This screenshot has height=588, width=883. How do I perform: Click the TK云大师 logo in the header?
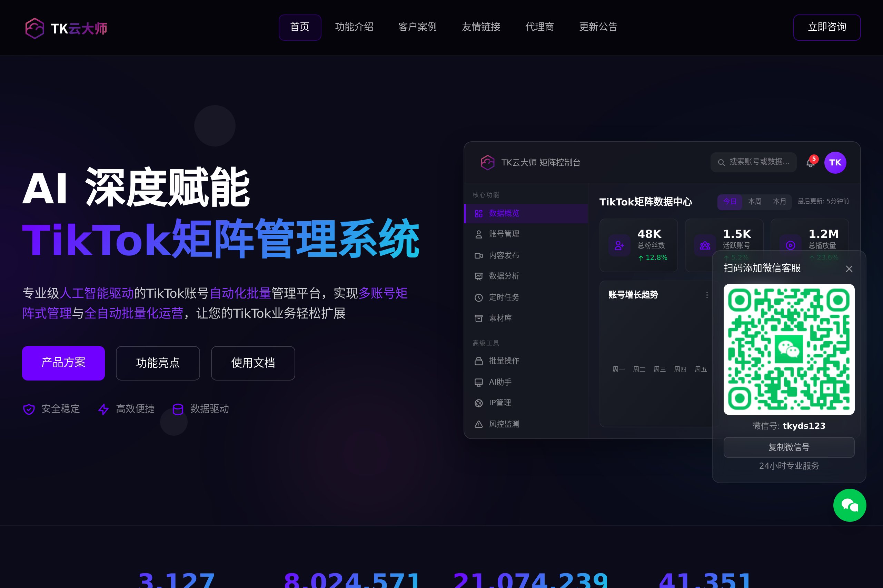click(x=66, y=28)
